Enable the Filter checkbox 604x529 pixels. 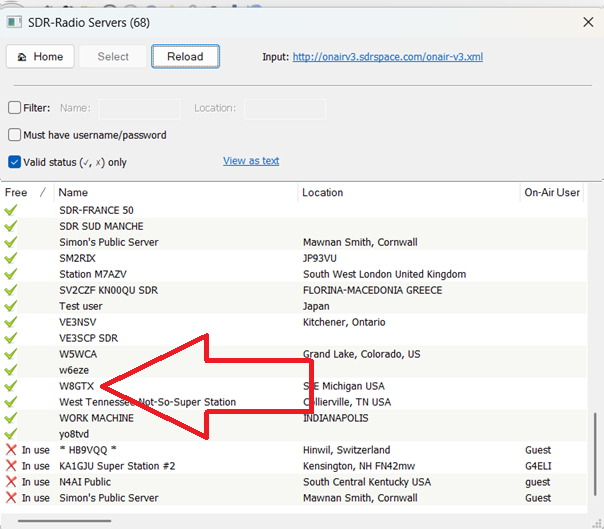coord(15,107)
